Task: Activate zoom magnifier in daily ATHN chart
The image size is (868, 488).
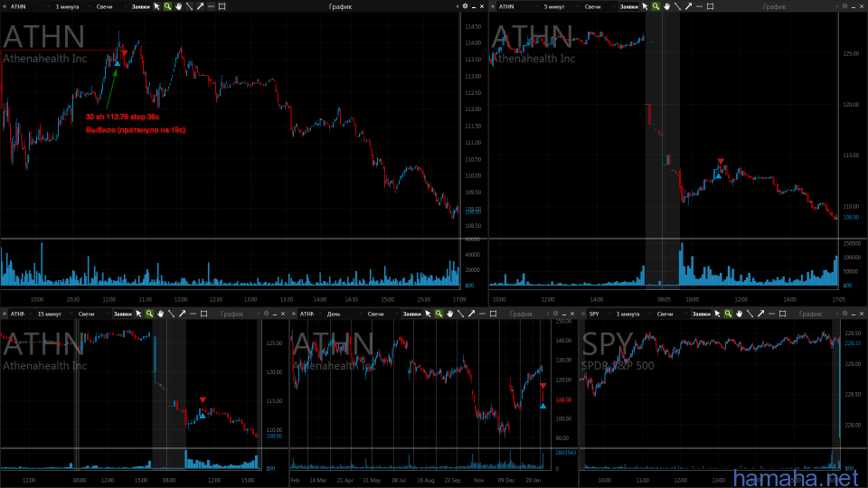Action: pos(439,314)
